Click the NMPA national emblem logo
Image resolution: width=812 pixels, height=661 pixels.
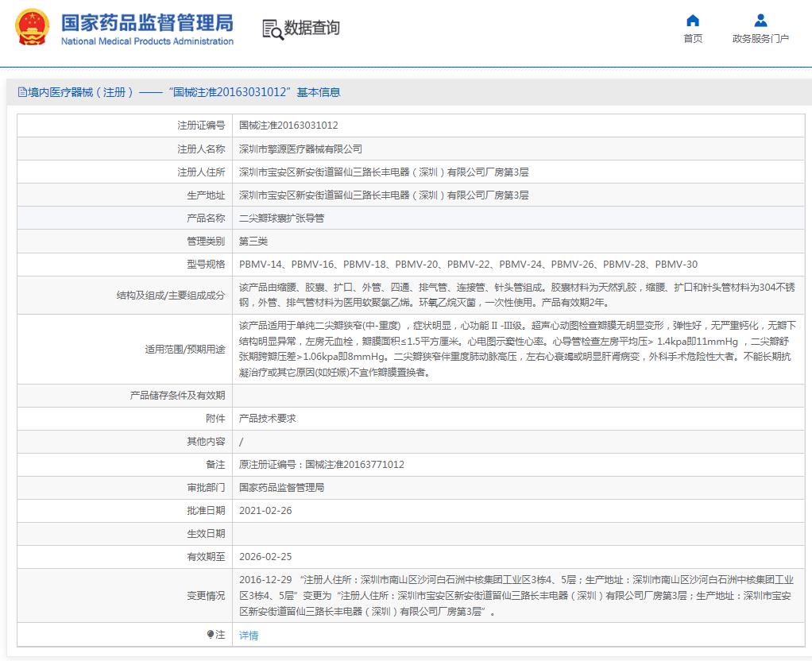click(x=32, y=28)
